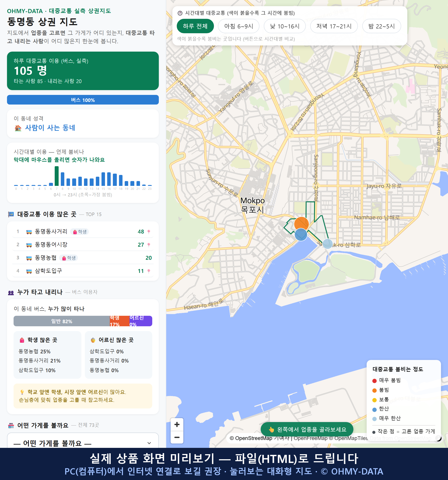Click the bus icon in 동명동사거리 row

29,232
